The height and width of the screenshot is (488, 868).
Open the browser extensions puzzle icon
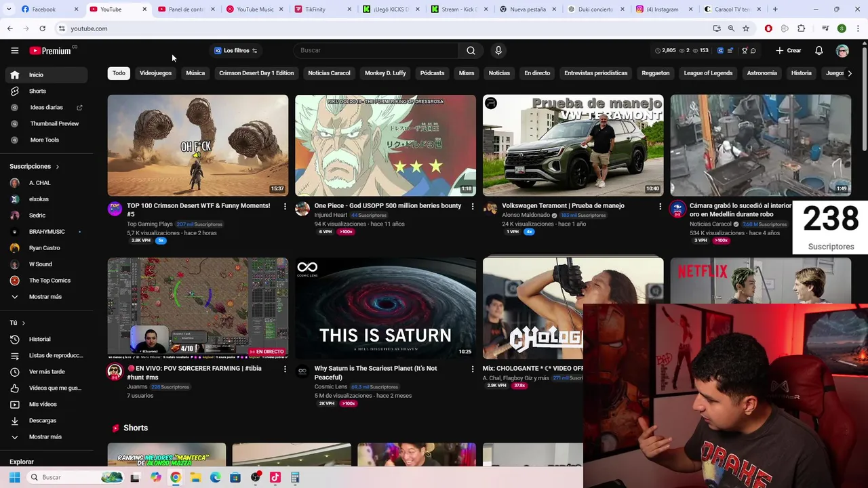point(801,28)
